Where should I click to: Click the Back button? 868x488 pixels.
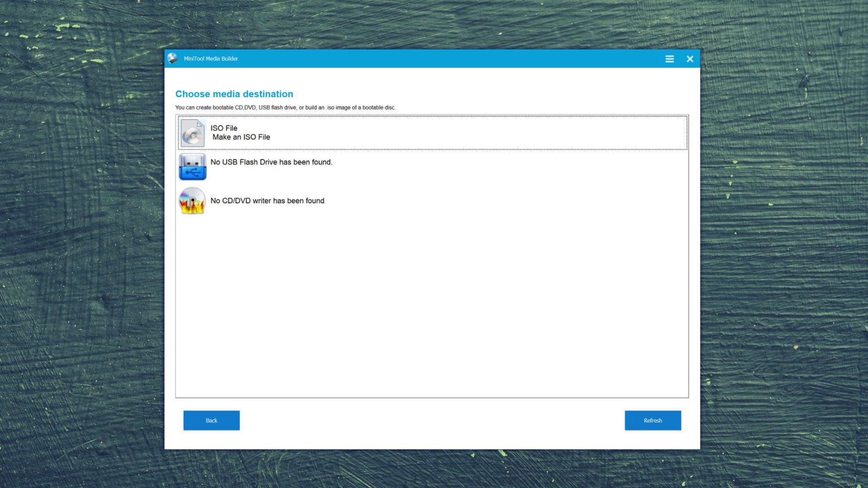(211, 420)
